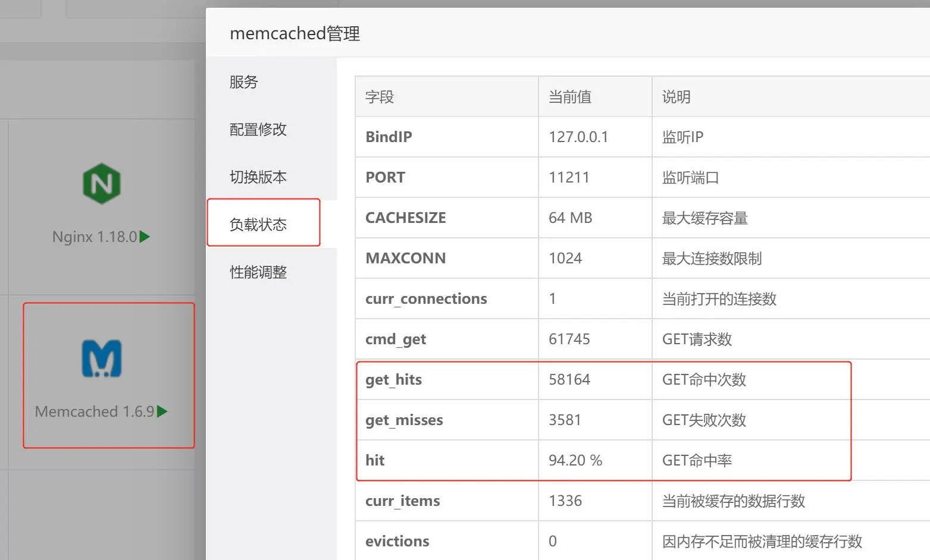Click the 当前打开的连接数 description
930x560 pixels.
pos(719,298)
